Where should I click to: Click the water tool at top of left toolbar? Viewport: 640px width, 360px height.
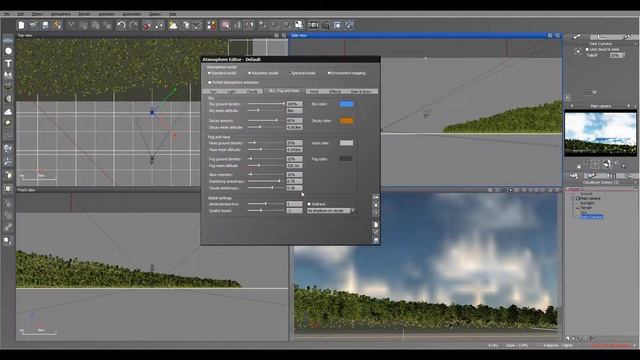[x=8, y=40]
